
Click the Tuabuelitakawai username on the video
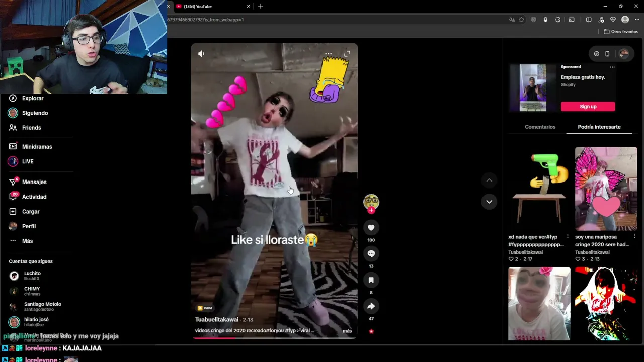[x=217, y=320]
